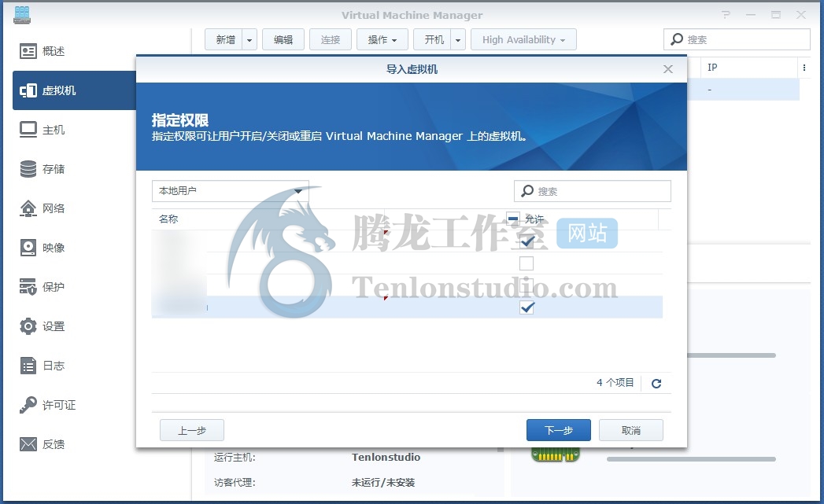This screenshot has width=824, height=504.
Task: Open the High Availability dropdown
Action: point(523,39)
